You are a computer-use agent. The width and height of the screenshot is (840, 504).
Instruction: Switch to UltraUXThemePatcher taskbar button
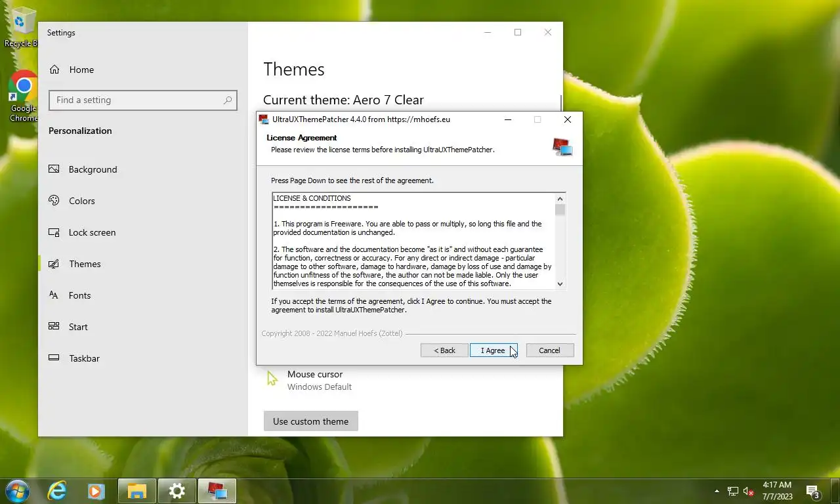(217, 491)
